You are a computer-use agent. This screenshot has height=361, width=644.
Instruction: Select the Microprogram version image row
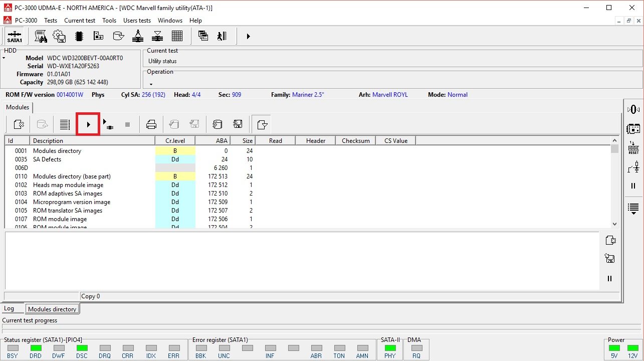click(x=308, y=202)
